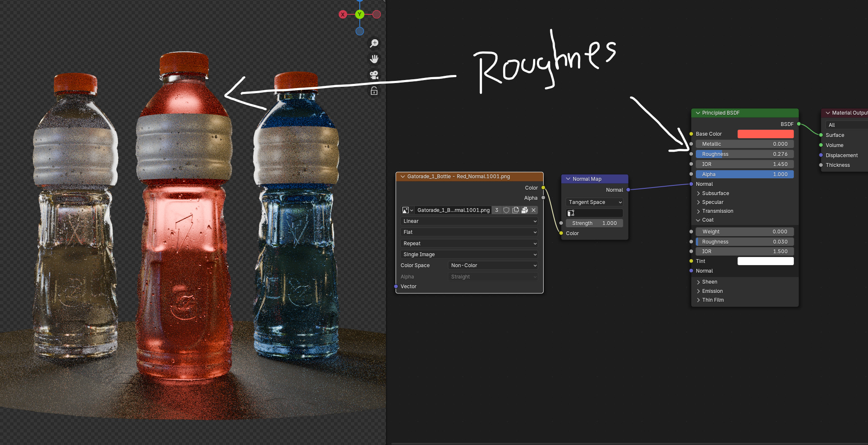Screen dimensions: 868x445
Task: Toggle the camera view icon in the viewport
Action: point(374,75)
